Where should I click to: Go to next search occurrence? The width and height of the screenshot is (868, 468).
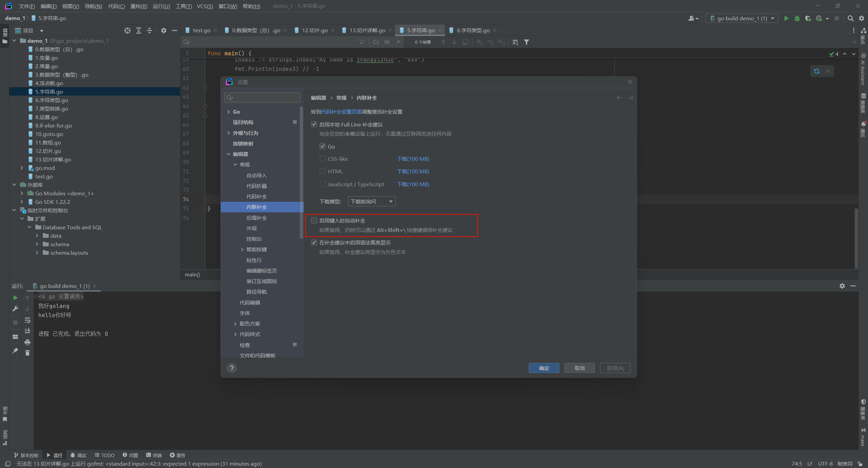pyautogui.click(x=454, y=42)
